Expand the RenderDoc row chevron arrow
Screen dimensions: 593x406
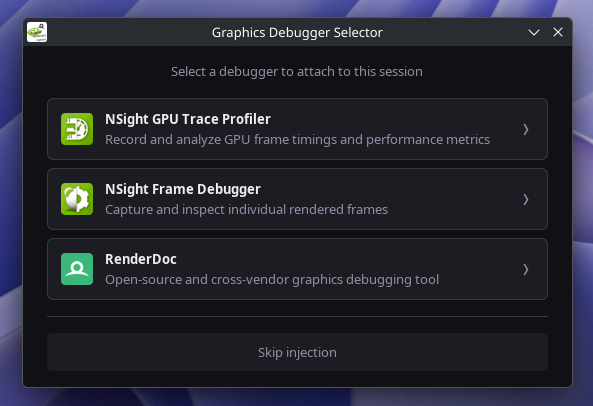(x=526, y=269)
